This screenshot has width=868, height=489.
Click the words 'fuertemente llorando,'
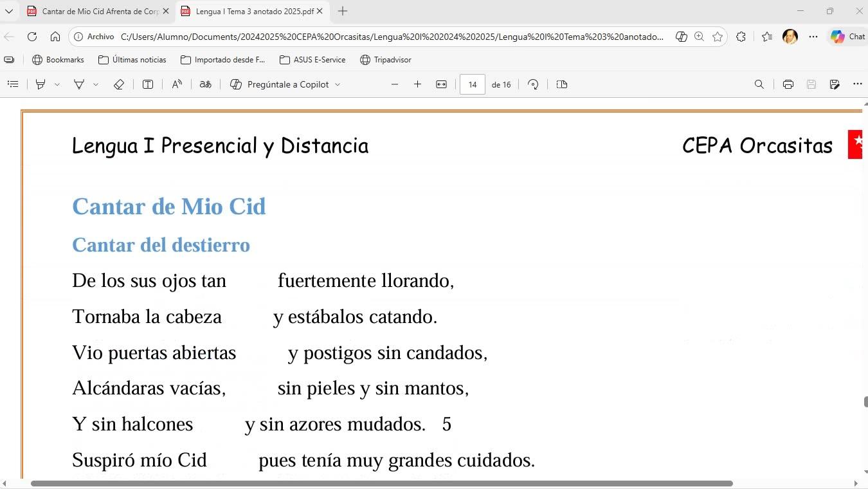[x=366, y=281]
